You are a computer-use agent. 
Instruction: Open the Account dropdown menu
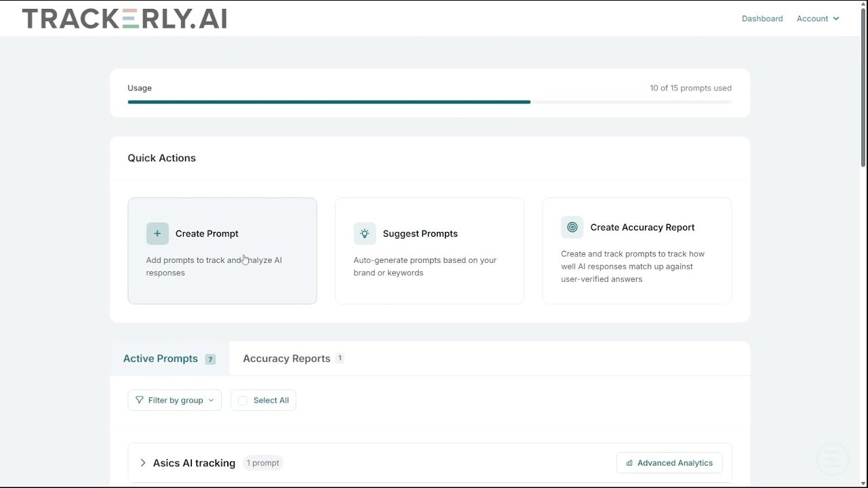click(818, 19)
